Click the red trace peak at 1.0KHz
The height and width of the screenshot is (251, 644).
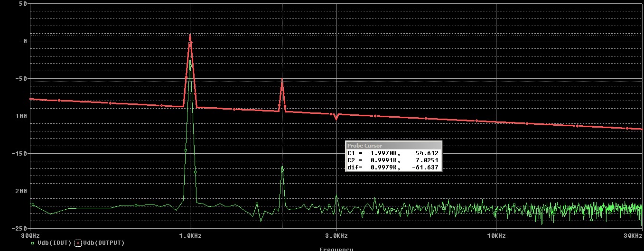(190, 36)
